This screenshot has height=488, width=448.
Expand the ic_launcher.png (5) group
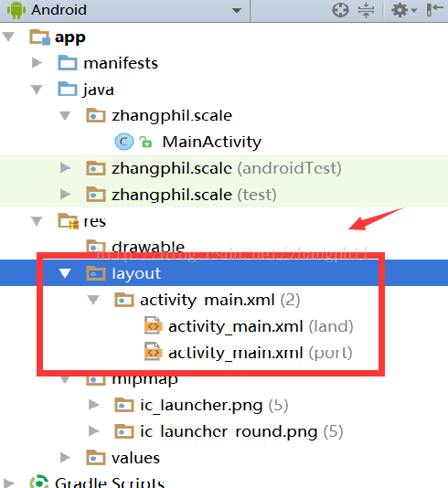[x=93, y=405]
